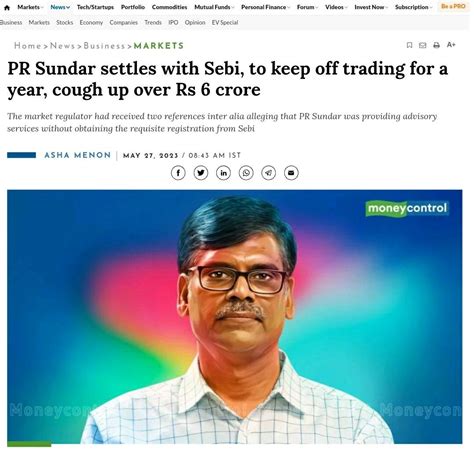Open the Personal Finance dropdown

tap(266, 7)
